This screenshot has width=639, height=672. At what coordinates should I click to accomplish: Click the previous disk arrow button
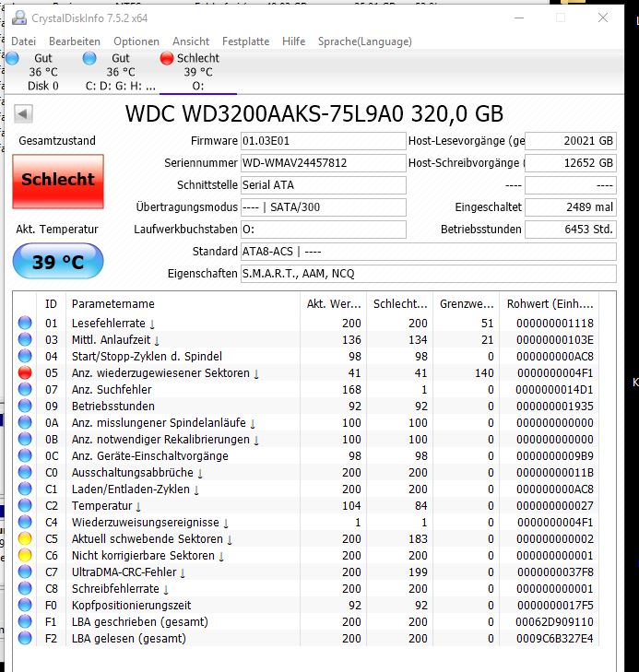tap(23, 114)
